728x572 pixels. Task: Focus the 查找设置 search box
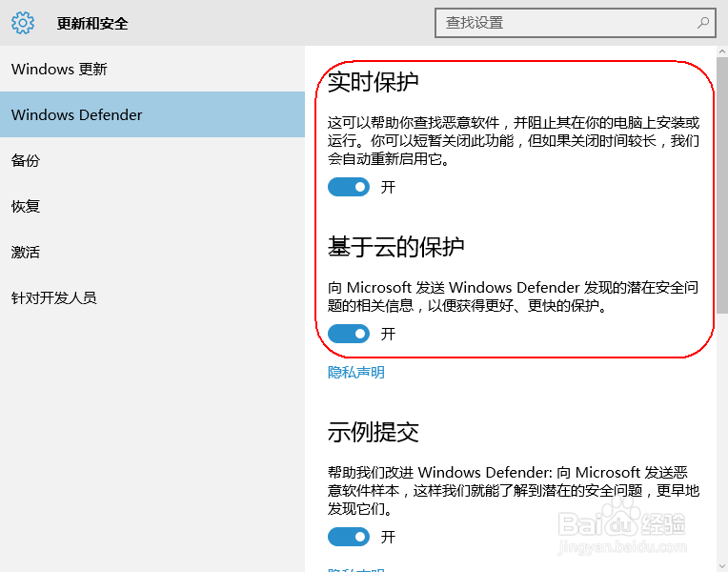(576, 23)
